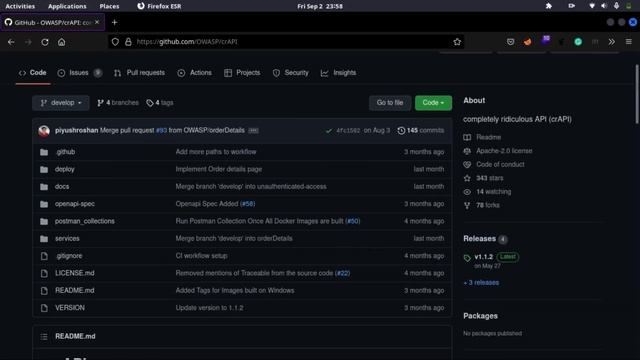Open 'Add more paths to workflow' commit
Screen dimensions: 640x360
[216, 152]
